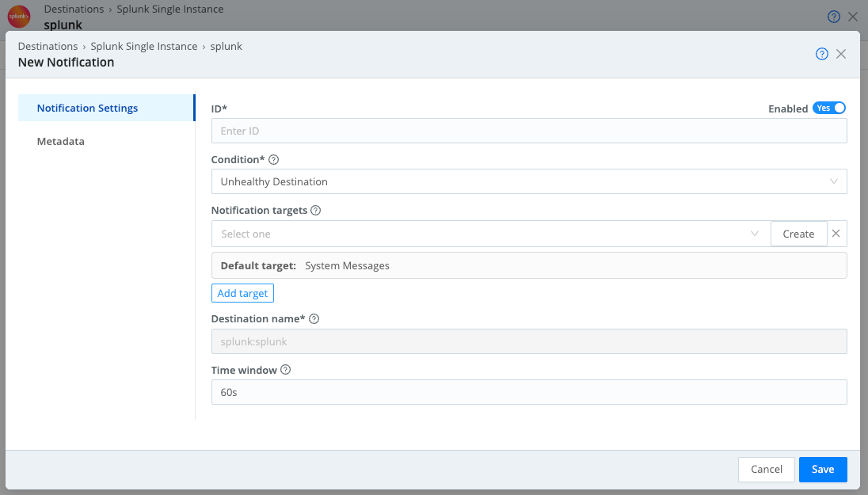Open the Condition dropdown
The image size is (868, 495).
[833, 181]
